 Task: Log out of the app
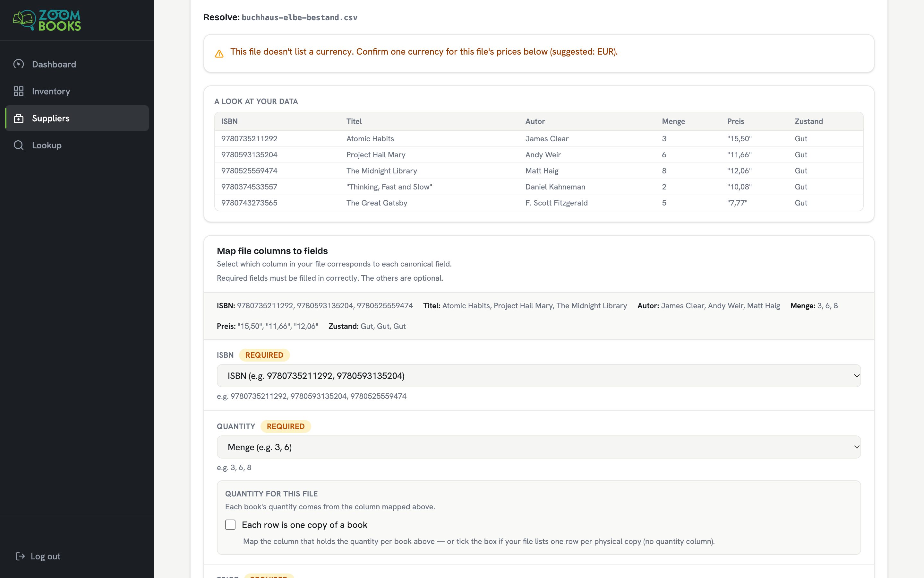pyautogui.click(x=38, y=556)
